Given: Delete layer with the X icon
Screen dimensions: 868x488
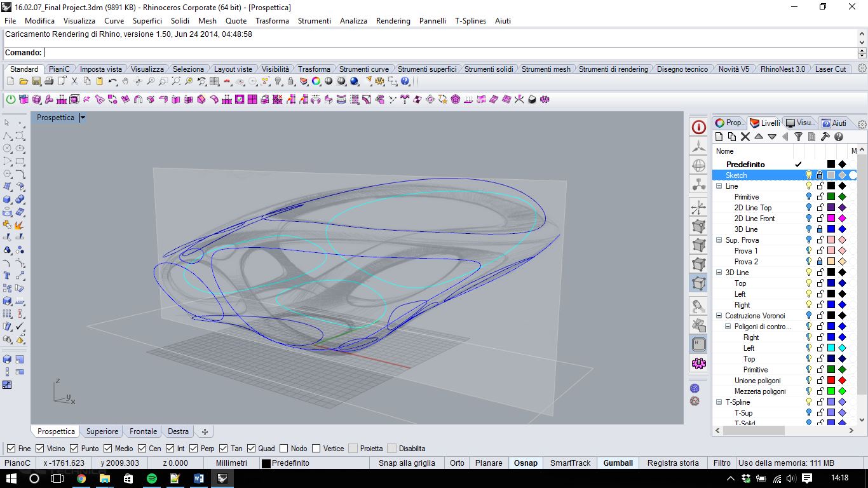Looking at the screenshot, I should (745, 137).
